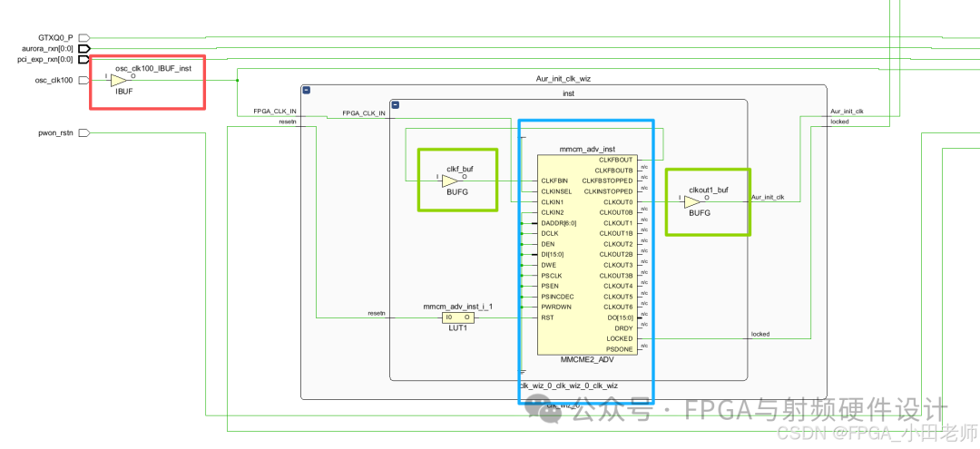Select the osc_clk100_IBUF_inst buffer triangle

(120, 80)
